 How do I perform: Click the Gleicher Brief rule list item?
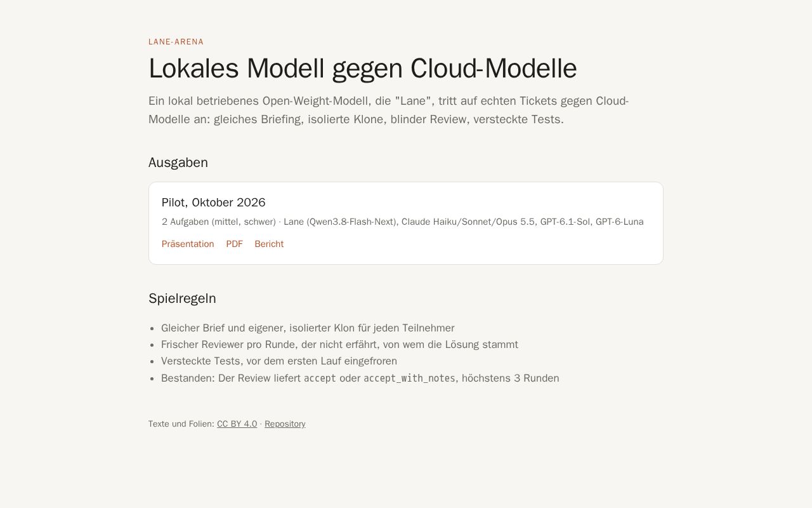pos(308,328)
